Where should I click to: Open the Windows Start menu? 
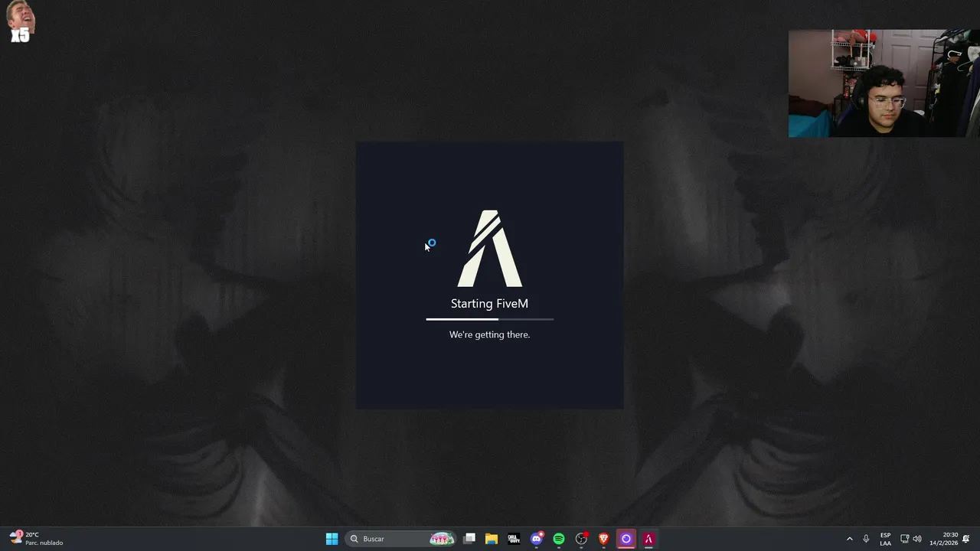tap(332, 539)
